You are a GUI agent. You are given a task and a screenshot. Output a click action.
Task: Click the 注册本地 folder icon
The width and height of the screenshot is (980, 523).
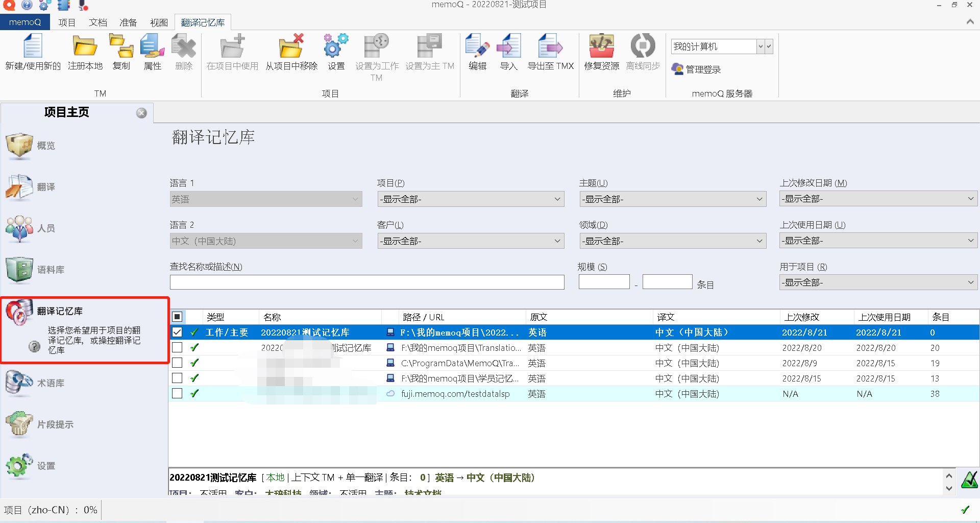tap(85, 46)
